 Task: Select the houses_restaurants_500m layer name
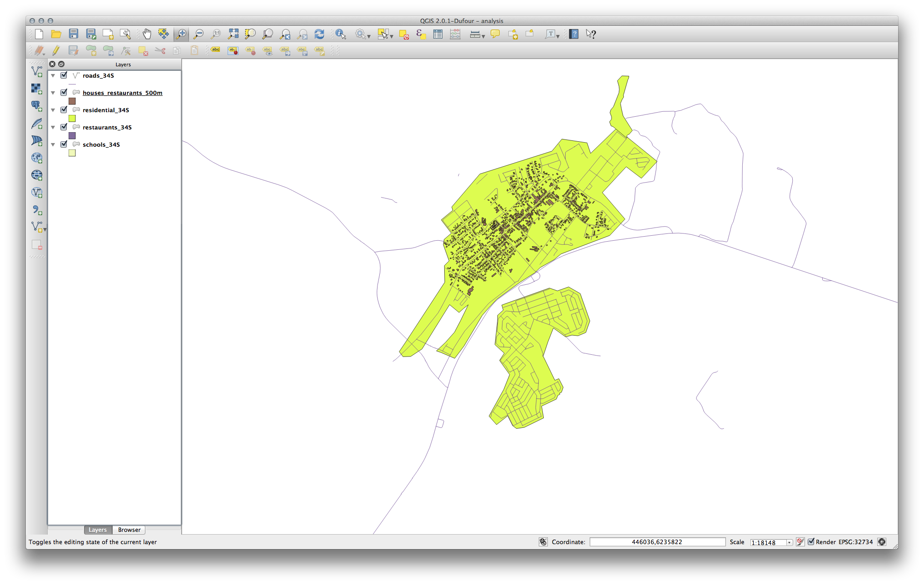point(122,93)
